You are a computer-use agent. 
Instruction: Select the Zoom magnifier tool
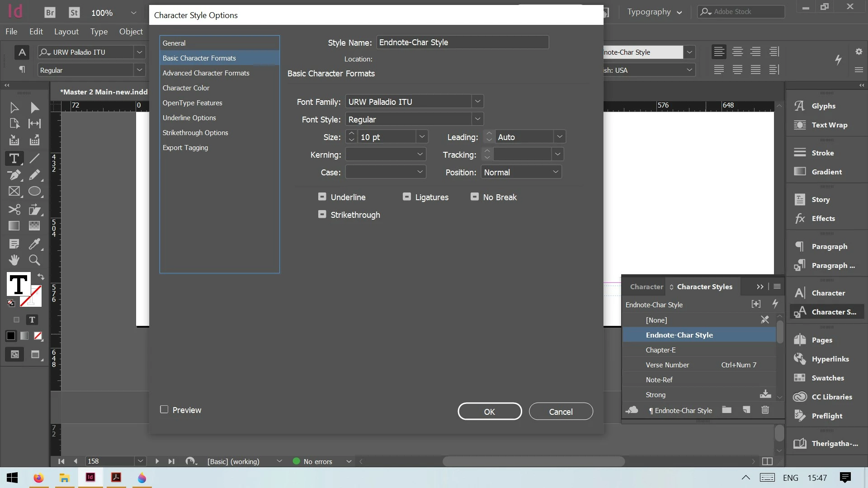coord(34,260)
